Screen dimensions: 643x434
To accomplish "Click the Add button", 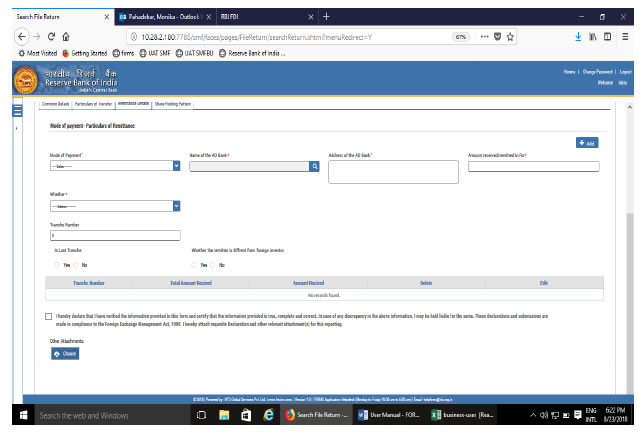I will pos(587,143).
